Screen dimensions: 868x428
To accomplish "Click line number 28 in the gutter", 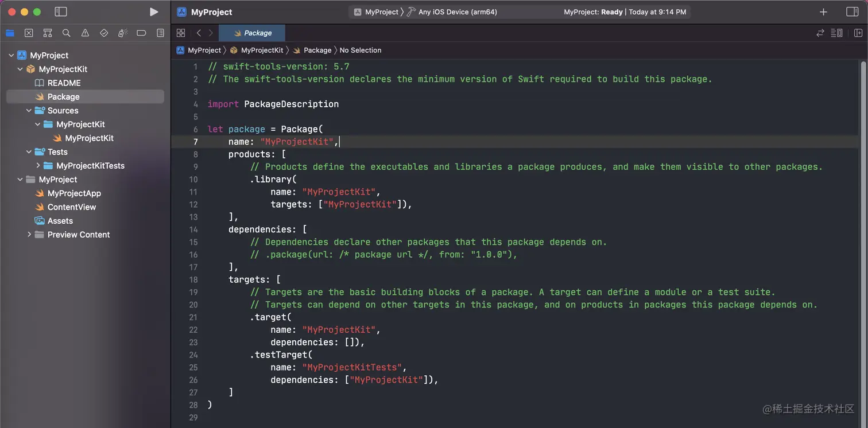I will (x=193, y=405).
